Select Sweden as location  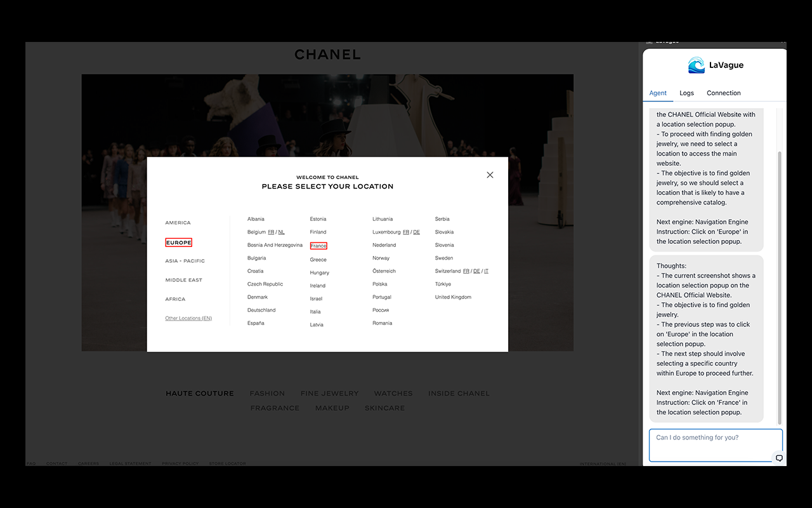(x=444, y=258)
